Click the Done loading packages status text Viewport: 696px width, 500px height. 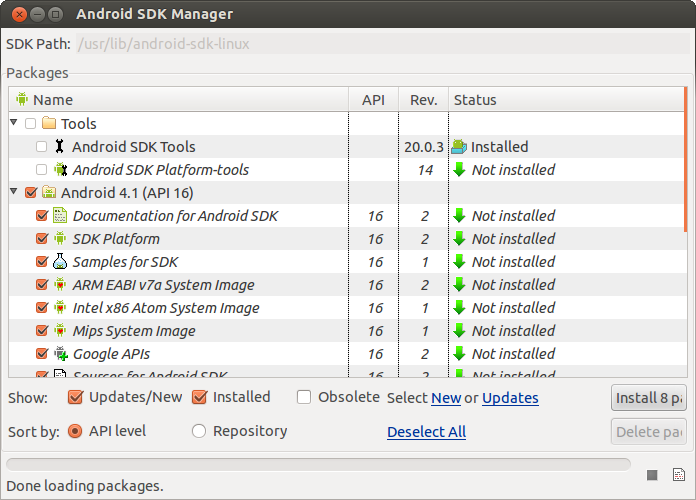[85, 486]
